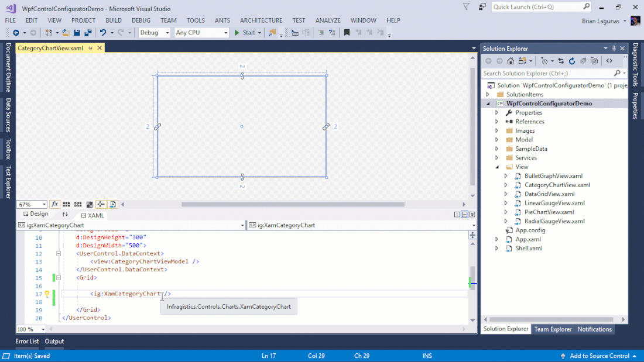The height and width of the screenshot is (362, 644).
Task: Expand the Properties node in Solution Explorer
Action: pos(496,112)
